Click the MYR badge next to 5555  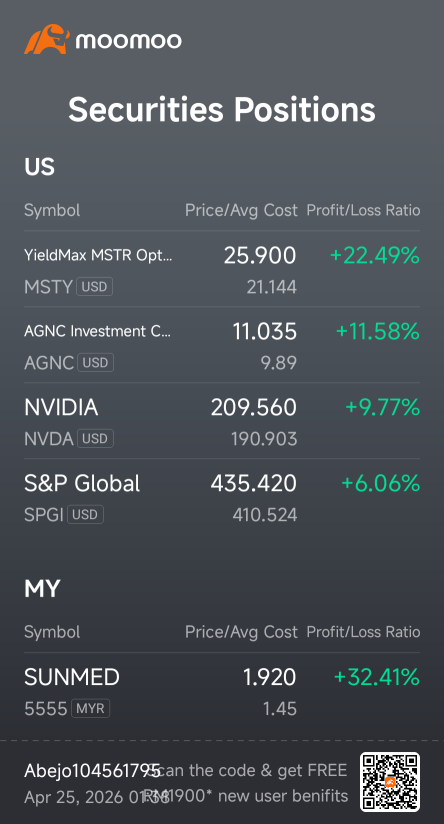click(90, 708)
